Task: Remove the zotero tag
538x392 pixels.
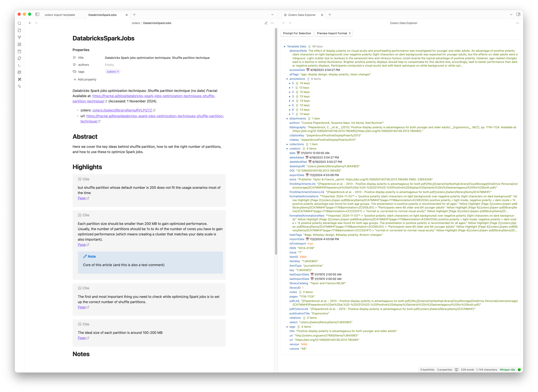Action: pyautogui.click(x=118, y=72)
